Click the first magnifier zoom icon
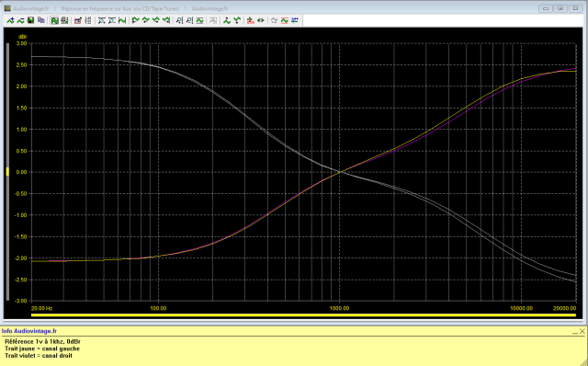Screen dimensions: 588x366 pos(179,20)
